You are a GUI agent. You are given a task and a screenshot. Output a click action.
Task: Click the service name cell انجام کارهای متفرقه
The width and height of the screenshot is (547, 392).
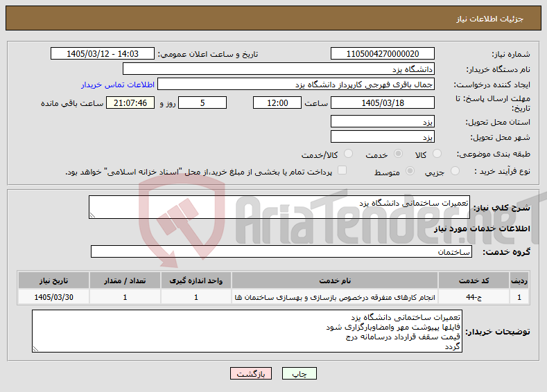click(335, 297)
